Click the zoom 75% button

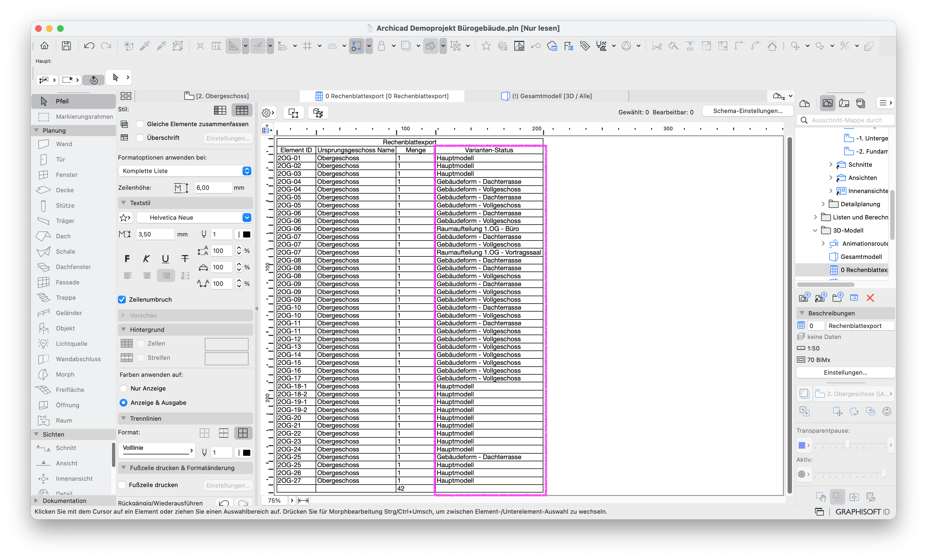tap(274, 500)
